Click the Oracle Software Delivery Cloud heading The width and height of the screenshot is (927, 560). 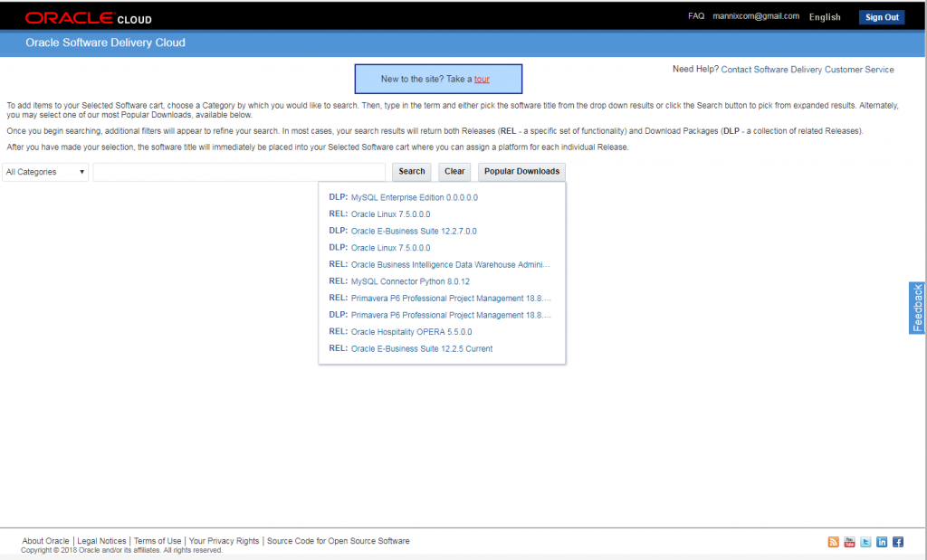click(105, 43)
